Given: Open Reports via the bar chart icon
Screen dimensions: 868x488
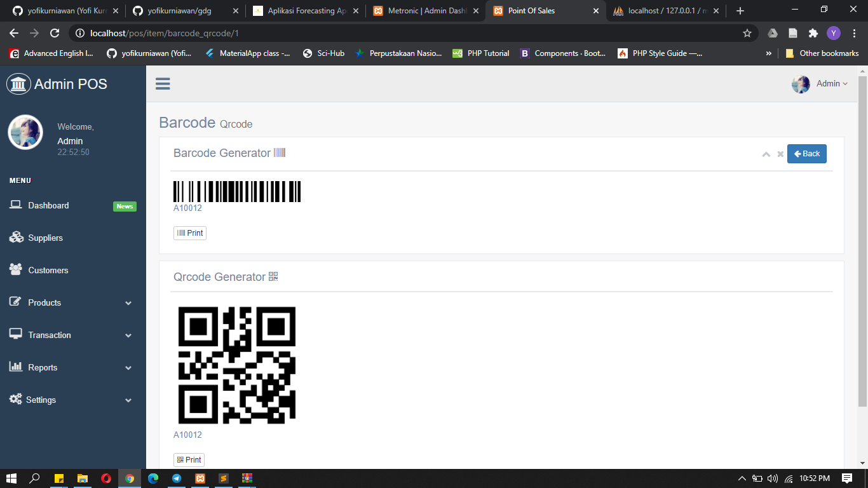Looking at the screenshot, I should pos(16,367).
